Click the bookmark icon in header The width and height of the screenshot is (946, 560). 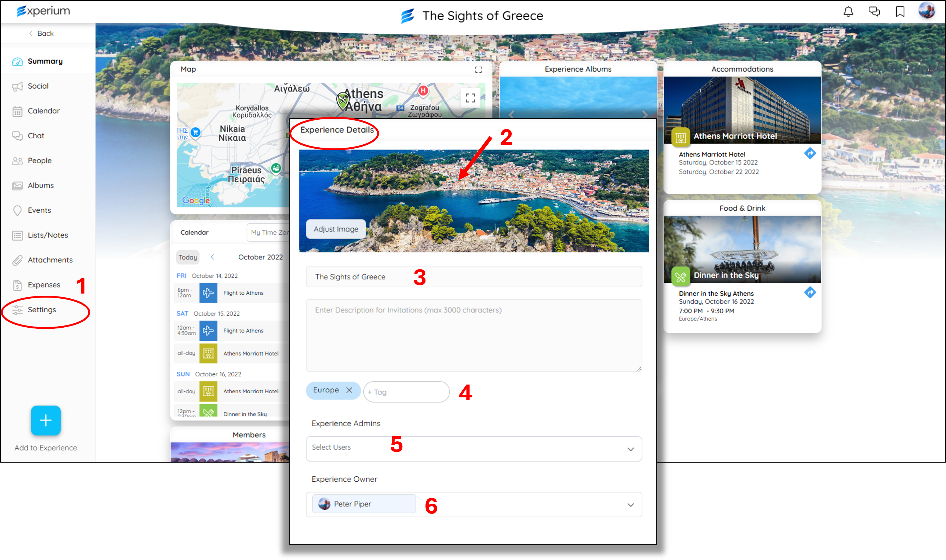[x=900, y=12]
